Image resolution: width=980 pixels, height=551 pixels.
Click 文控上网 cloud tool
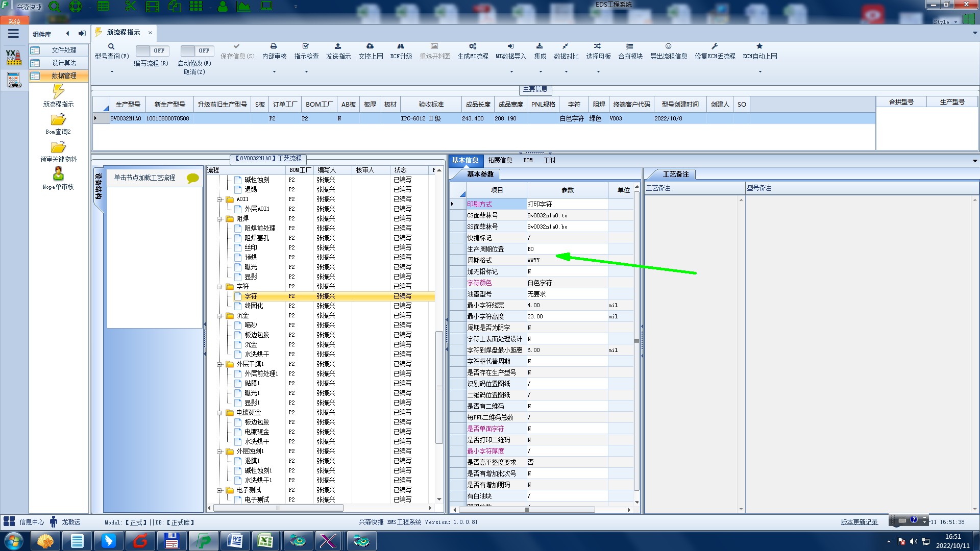click(371, 52)
